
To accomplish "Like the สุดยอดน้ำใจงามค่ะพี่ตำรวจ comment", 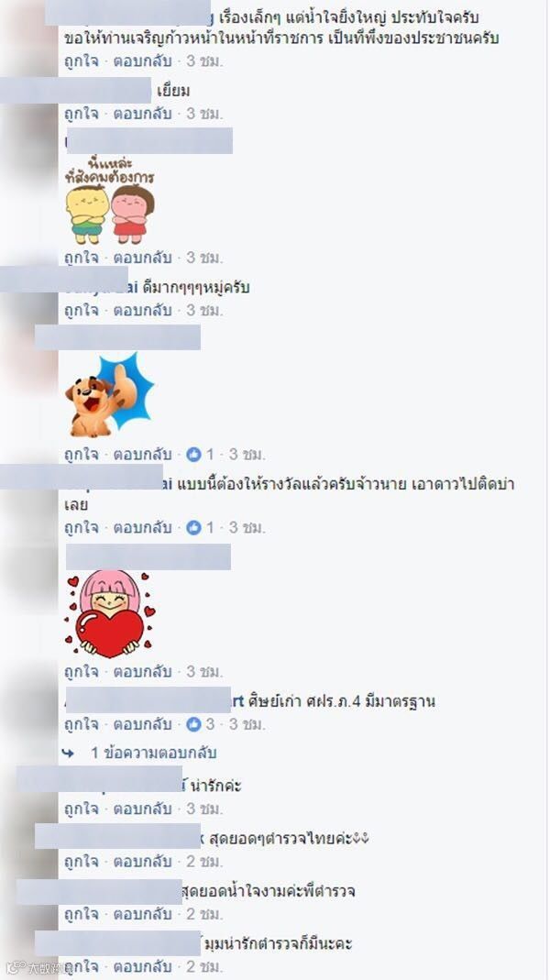I will (x=82, y=914).
